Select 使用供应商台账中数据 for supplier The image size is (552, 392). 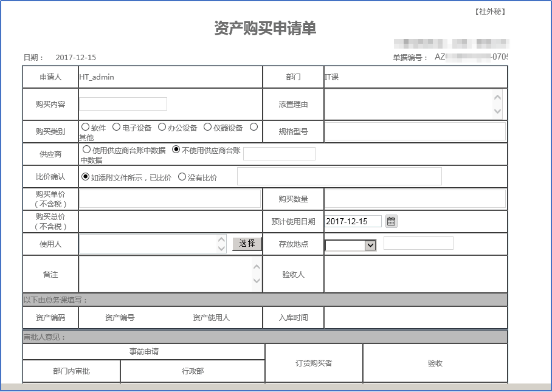coord(86,150)
